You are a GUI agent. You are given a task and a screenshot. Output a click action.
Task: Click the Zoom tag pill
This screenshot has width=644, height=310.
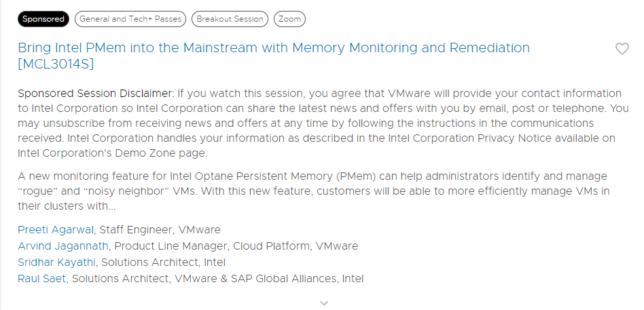point(289,19)
